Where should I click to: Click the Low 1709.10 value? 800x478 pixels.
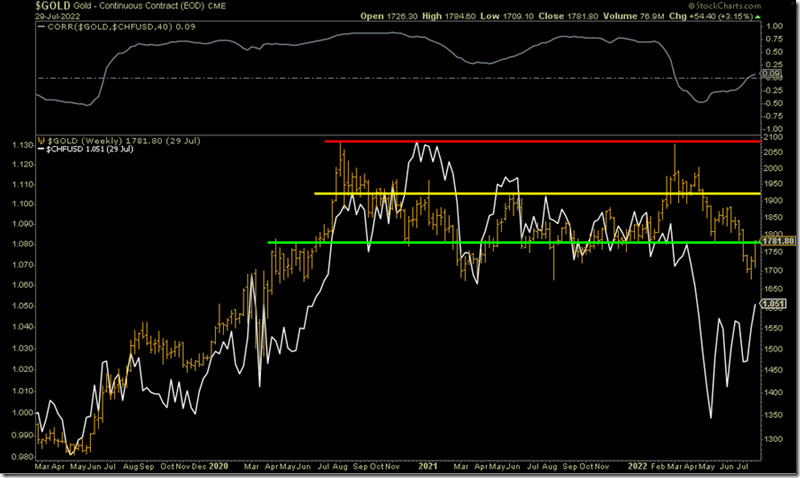pyautogui.click(x=507, y=16)
